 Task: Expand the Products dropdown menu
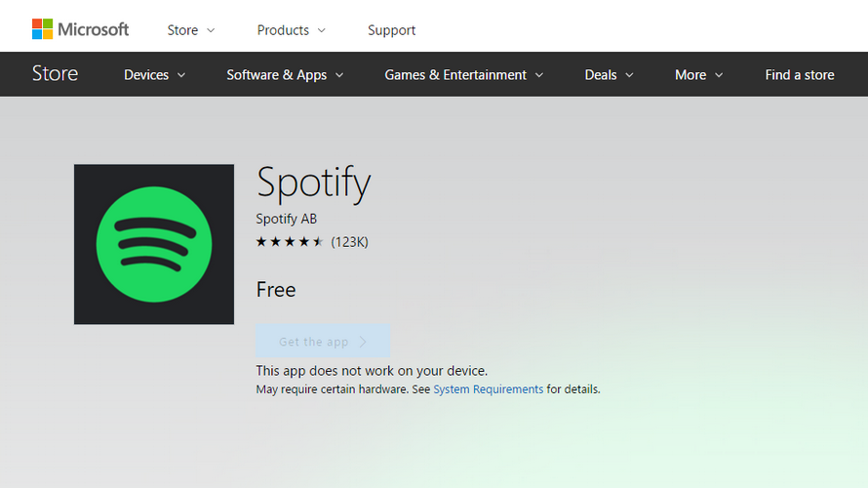pos(291,30)
